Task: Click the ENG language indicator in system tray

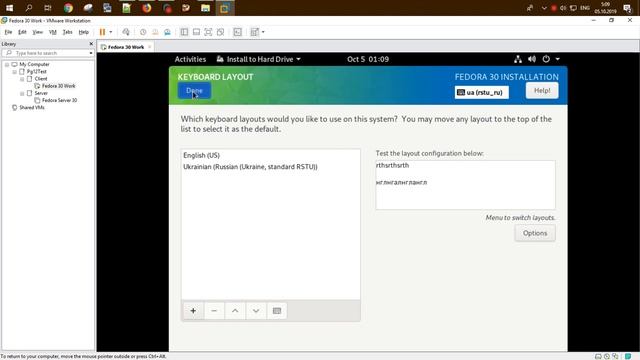Action: pos(584,8)
